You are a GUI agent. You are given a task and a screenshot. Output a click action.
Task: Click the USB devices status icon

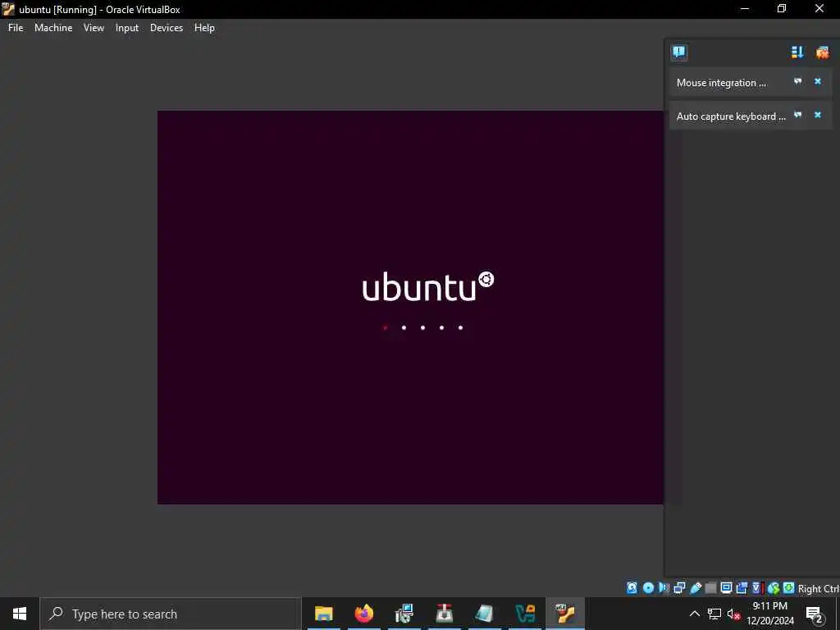pos(696,588)
